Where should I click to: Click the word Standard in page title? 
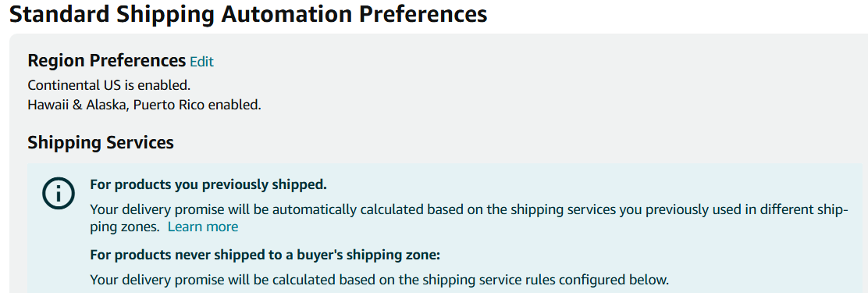[x=60, y=14]
